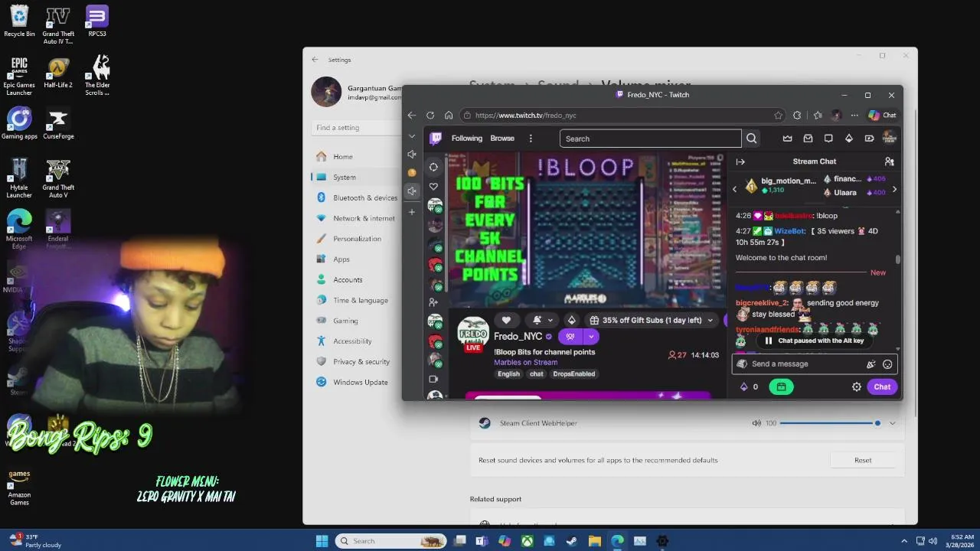Viewport: 980px width, 551px height.
Task: Open Xbox app from taskbar
Action: (527, 541)
